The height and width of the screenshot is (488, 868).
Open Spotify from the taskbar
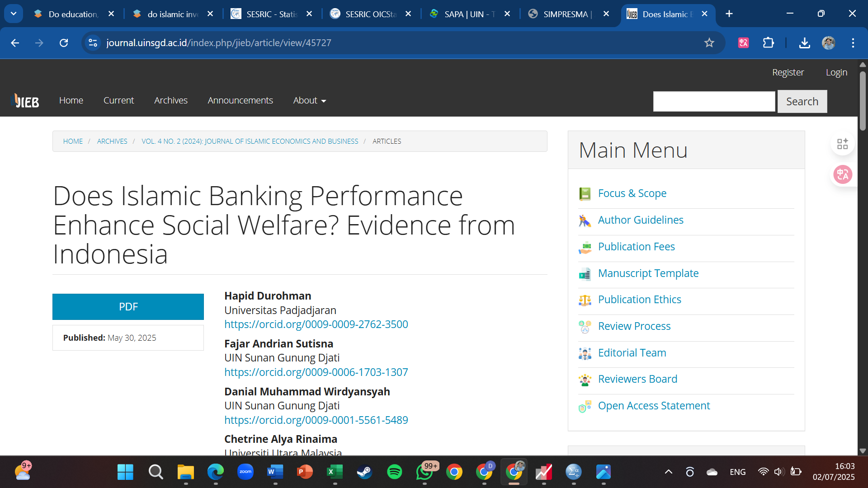pos(394,472)
